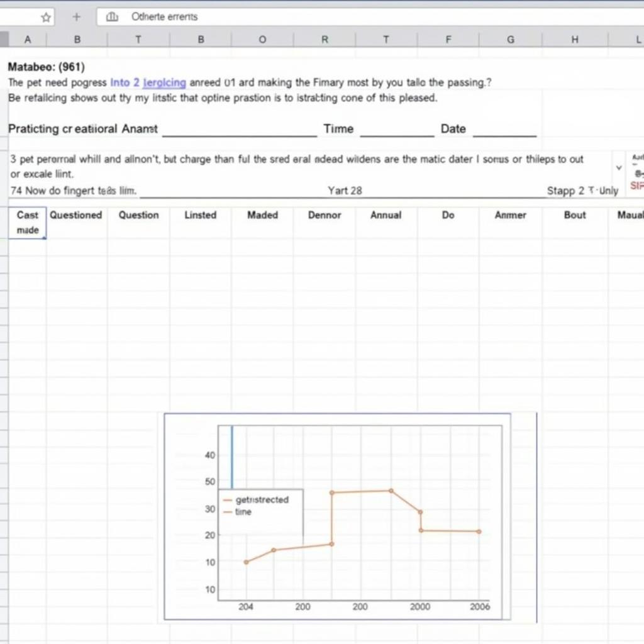Select column header F
Image resolution: width=644 pixels, height=644 pixels.
click(x=448, y=40)
